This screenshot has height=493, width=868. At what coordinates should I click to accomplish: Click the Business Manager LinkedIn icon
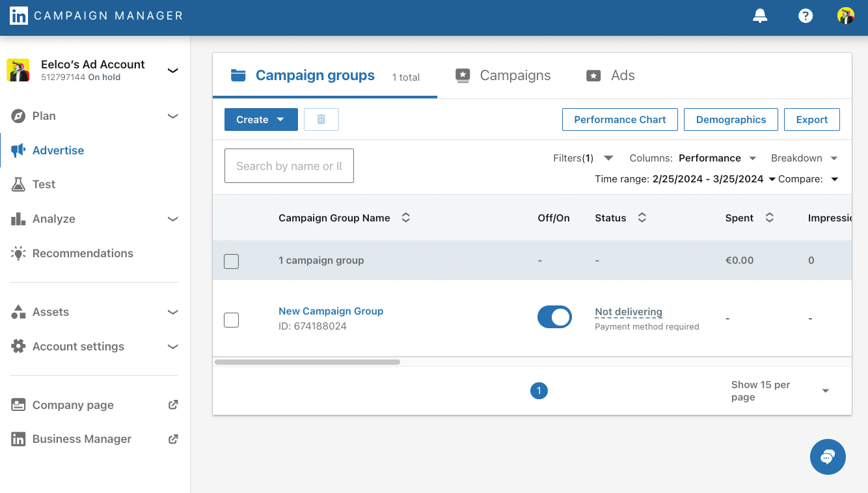click(18, 439)
